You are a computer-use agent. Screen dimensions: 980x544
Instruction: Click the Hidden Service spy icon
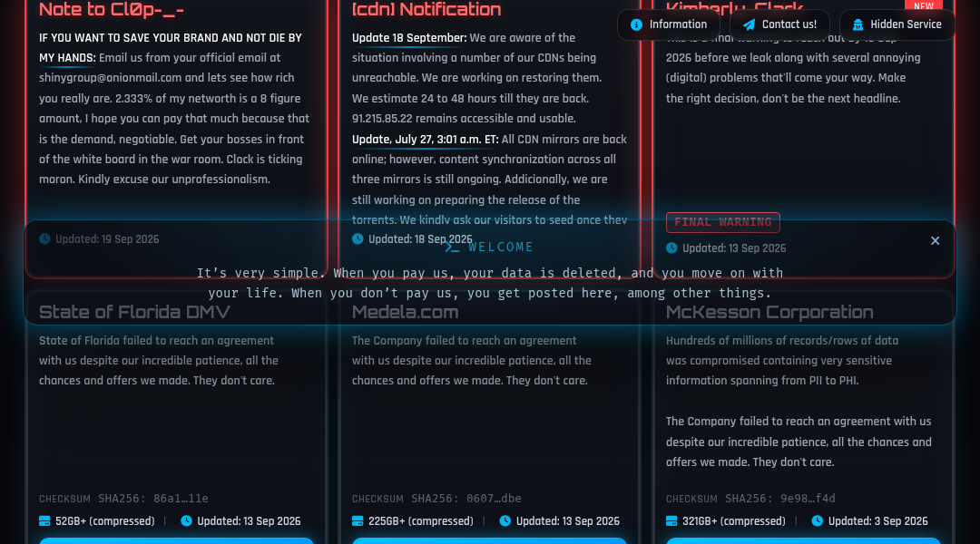click(858, 24)
